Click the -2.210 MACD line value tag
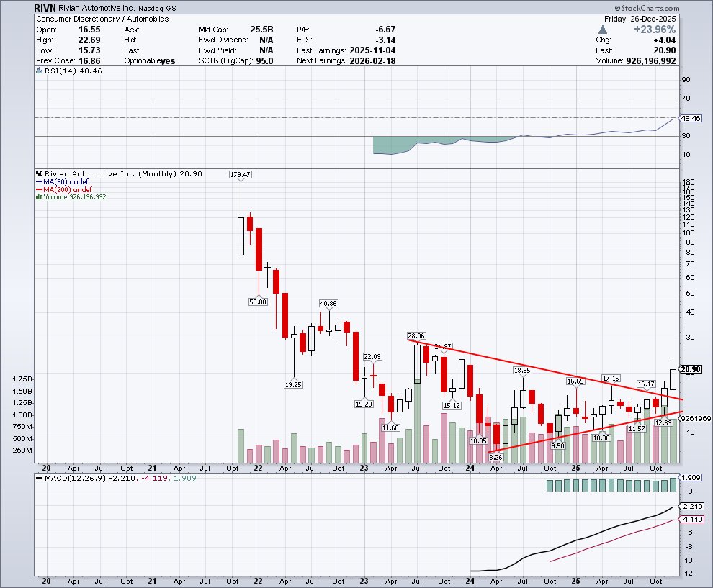This screenshot has width=713, height=588. [691, 506]
